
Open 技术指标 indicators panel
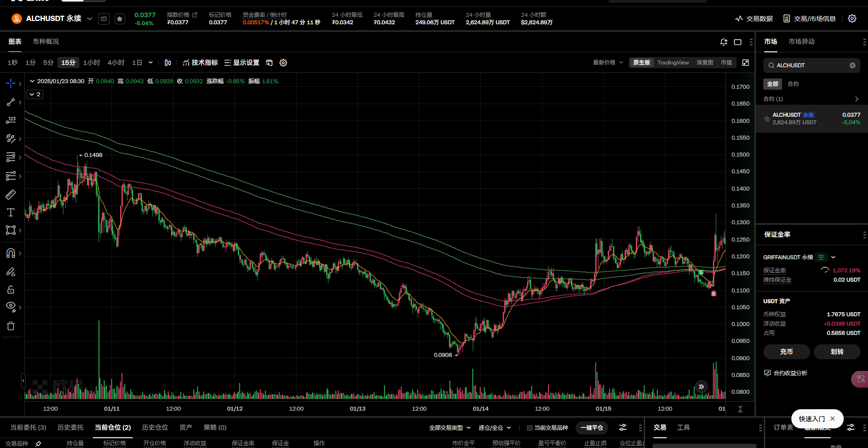click(x=200, y=63)
